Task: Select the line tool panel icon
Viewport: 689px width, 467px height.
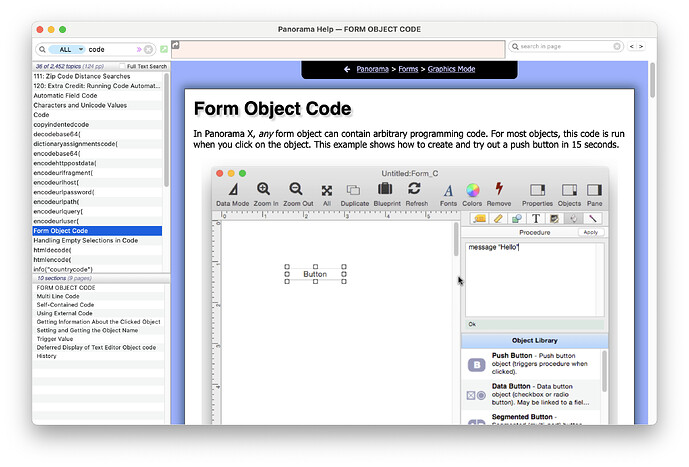Action: tap(592, 218)
